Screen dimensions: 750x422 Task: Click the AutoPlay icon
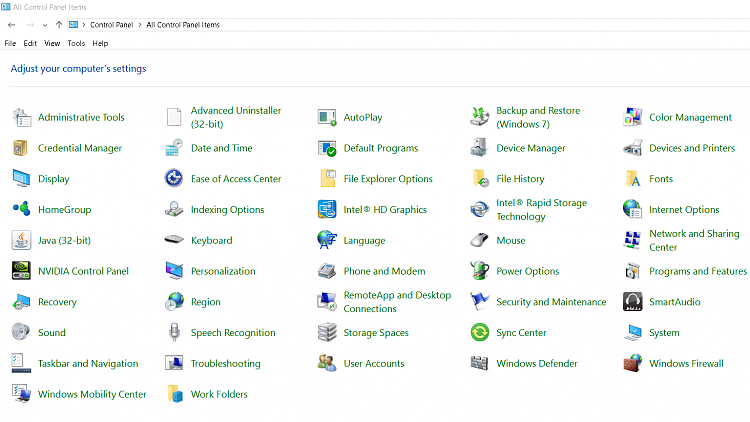327,117
